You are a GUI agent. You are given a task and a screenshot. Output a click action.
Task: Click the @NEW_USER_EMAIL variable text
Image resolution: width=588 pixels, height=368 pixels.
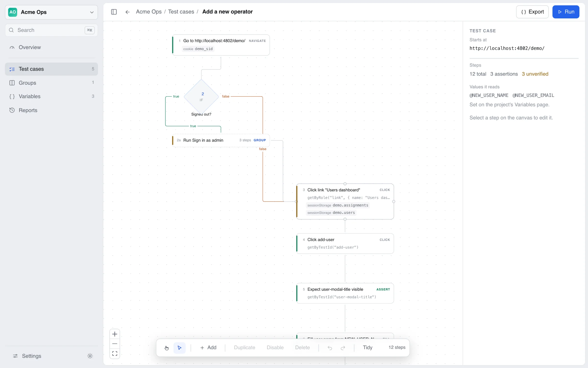(533, 95)
